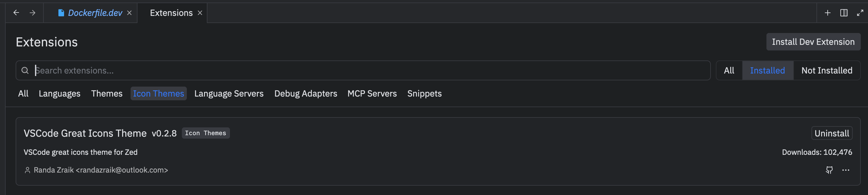868x195 pixels.
Task: Zoom the pane with expand arrows icon
Action: 860,13
